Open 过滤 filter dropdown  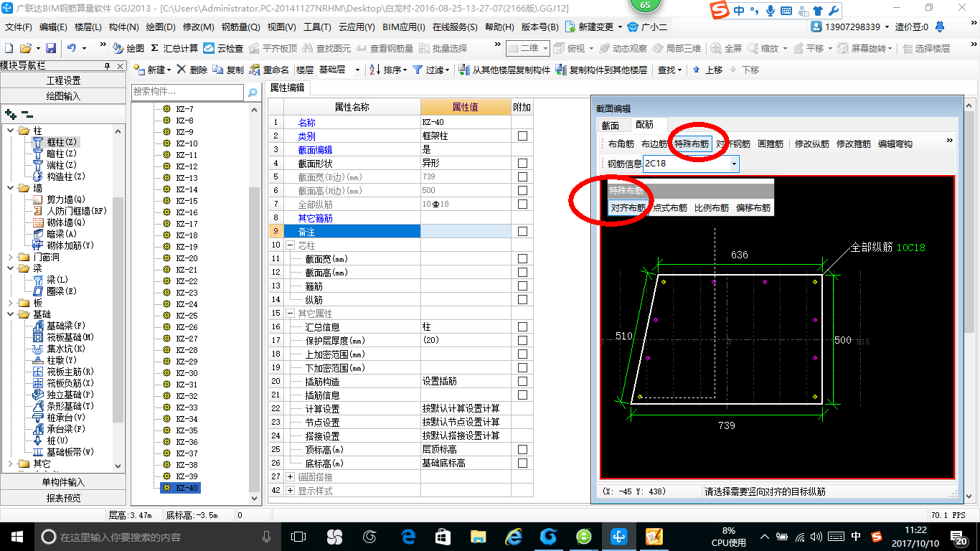pyautogui.click(x=431, y=70)
